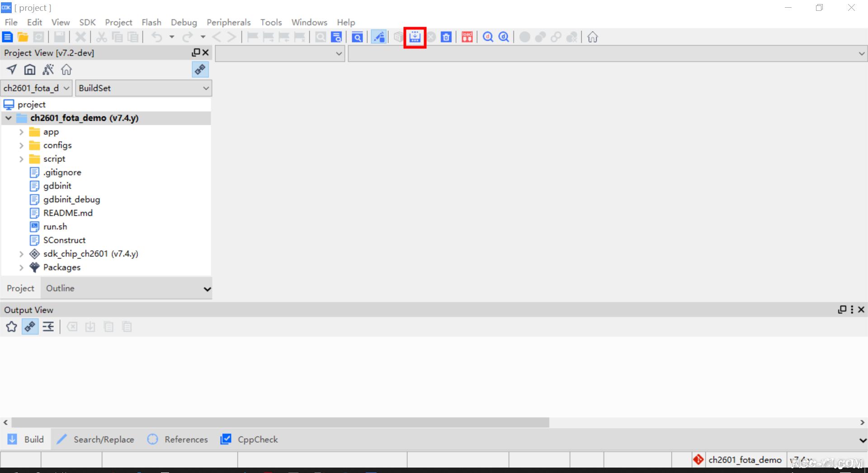This screenshot has width=868, height=473.
Task: Click the Redo arrow icon
Action: click(x=188, y=37)
